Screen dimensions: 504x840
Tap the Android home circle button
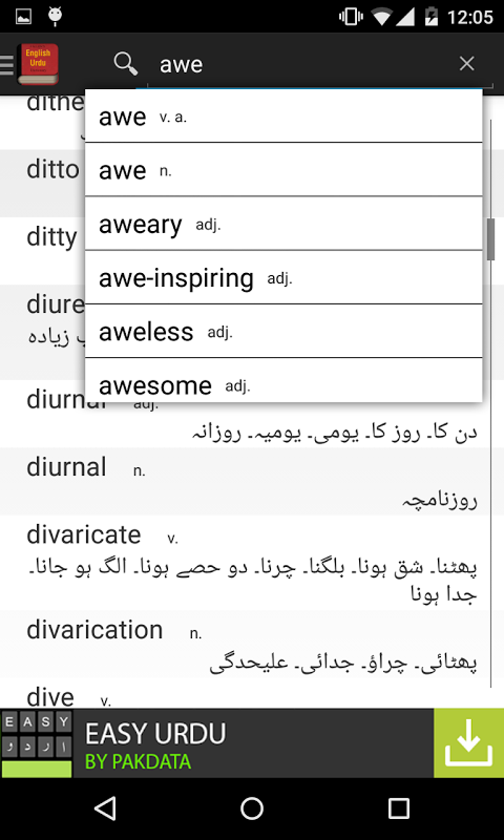pos(252,808)
